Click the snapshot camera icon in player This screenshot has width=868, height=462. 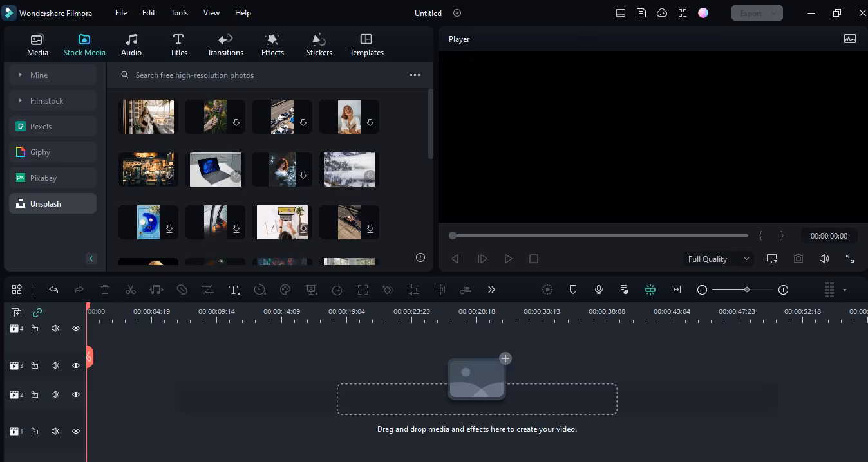(798, 259)
